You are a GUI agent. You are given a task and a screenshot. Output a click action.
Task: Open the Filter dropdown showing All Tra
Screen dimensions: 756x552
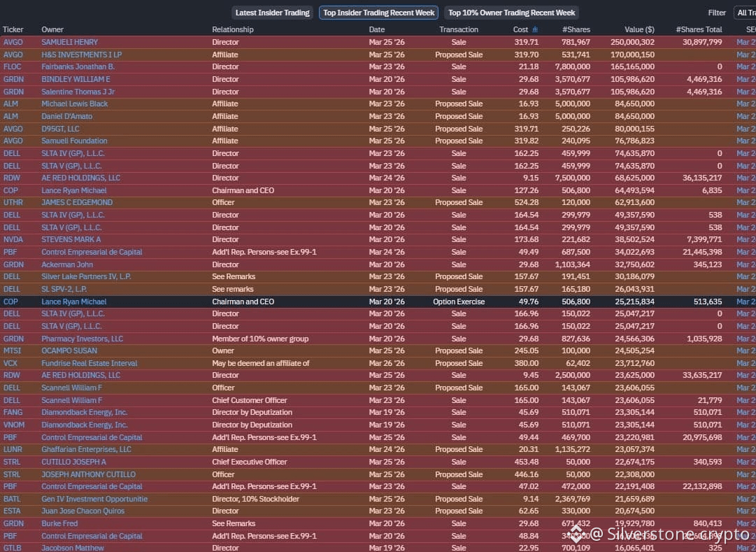tap(745, 13)
